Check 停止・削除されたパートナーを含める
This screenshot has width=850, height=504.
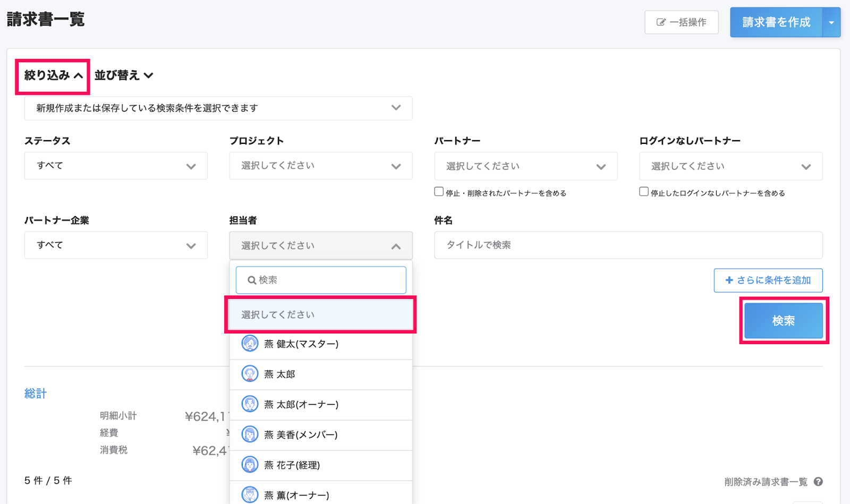click(x=439, y=192)
